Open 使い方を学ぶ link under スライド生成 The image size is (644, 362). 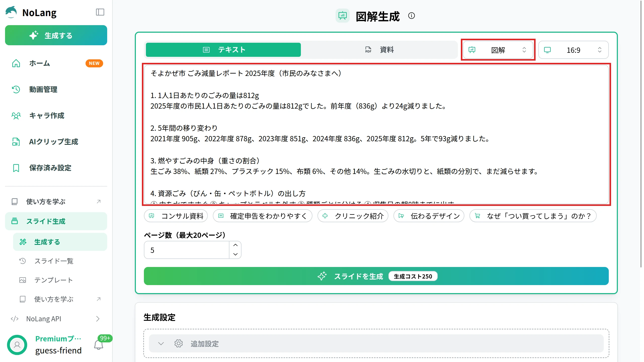(x=60, y=299)
